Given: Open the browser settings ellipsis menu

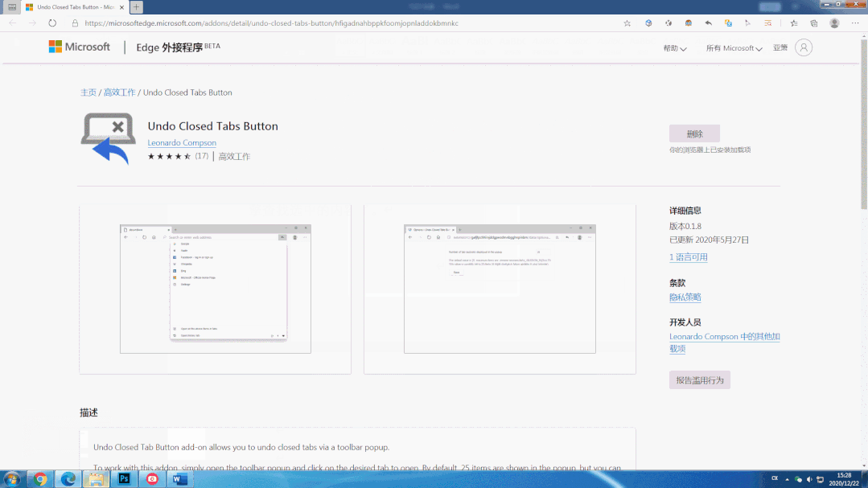Looking at the screenshot, I should point(854,23).
